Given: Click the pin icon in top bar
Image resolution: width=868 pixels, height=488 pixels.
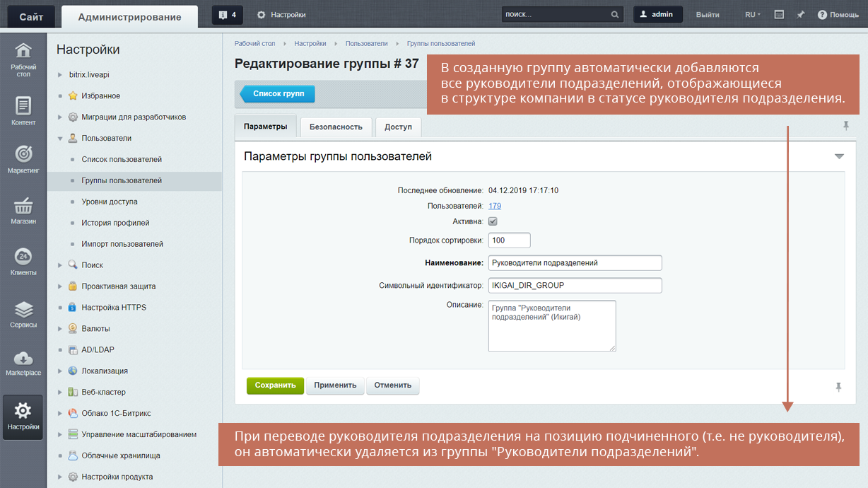Looking at the screenshot, I should coord(801,15).
